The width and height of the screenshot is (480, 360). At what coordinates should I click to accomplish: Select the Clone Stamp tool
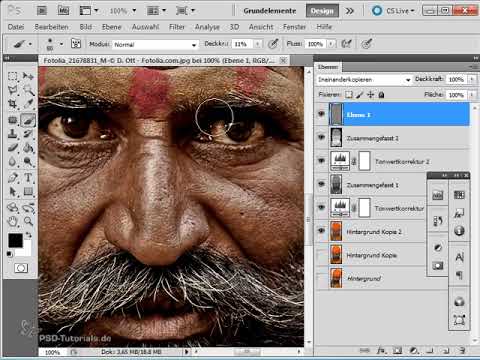(x=13, y=134)
